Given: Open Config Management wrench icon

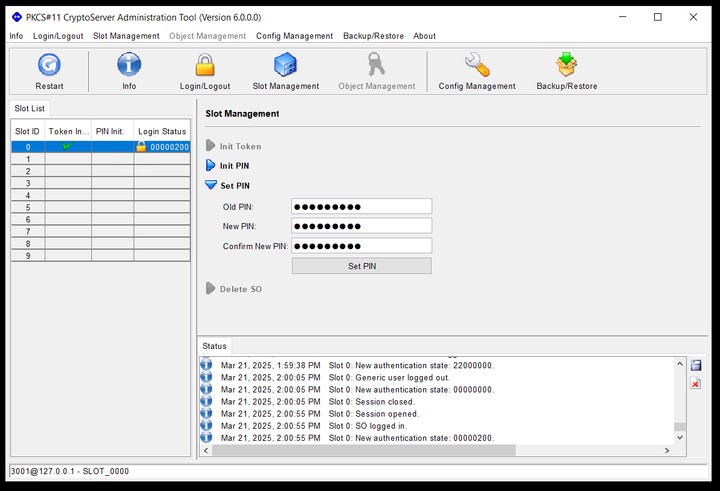Looking at the screenshot, I should tap(477, 64).
